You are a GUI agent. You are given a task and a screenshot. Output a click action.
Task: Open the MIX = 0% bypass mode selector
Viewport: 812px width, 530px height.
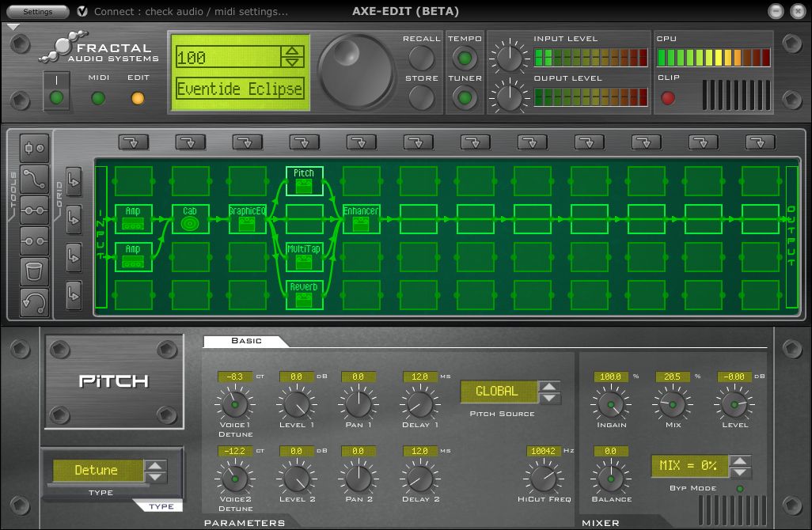(689, 466)
